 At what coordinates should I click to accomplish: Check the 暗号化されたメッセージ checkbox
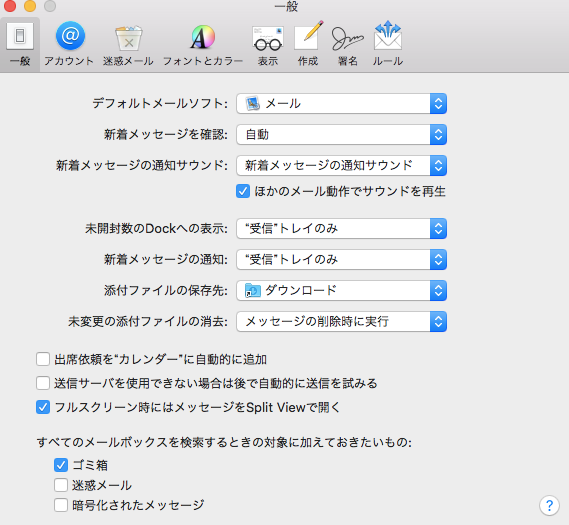point(61,505)
